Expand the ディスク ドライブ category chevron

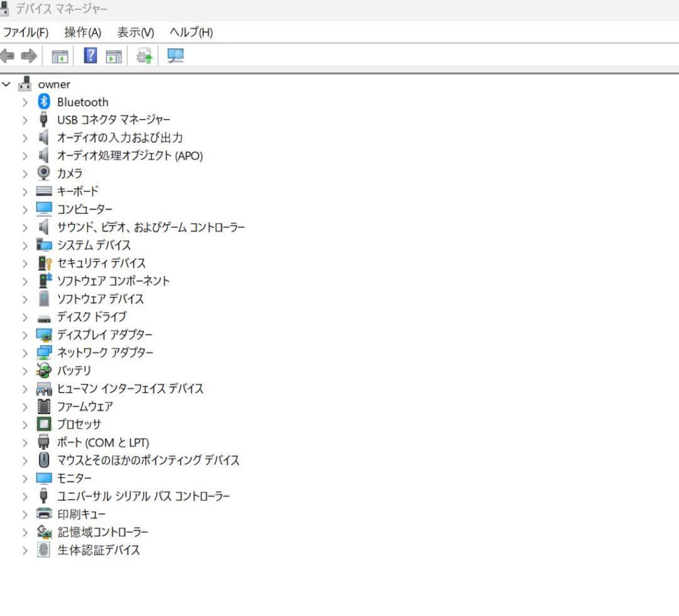[25, 317]
